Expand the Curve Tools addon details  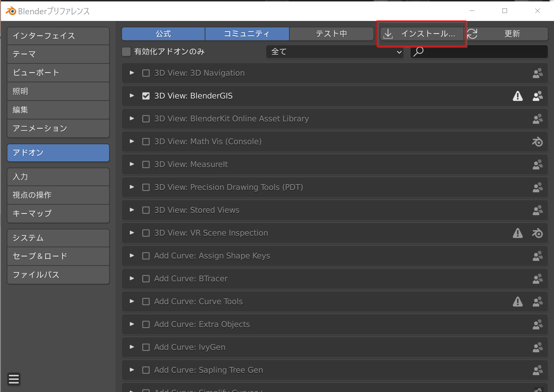point(132,302)
